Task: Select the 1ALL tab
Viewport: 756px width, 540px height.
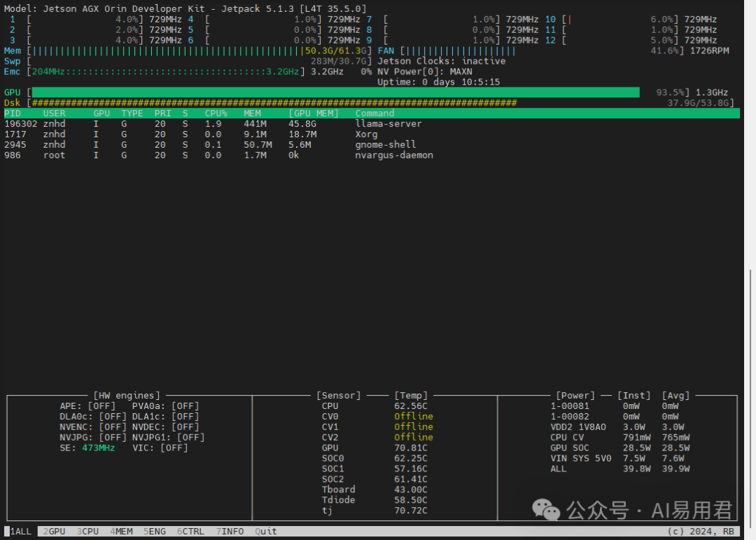Action: point(20,532)
